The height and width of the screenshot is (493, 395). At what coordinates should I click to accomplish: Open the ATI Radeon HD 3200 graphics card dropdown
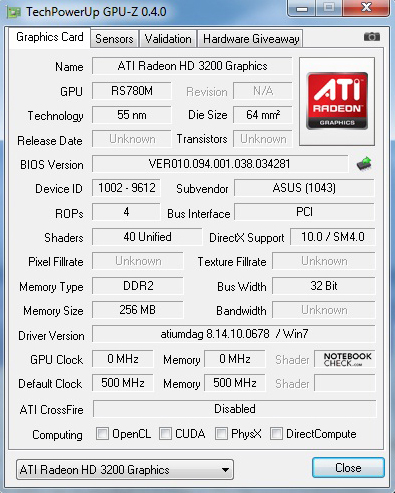[125, 470]
